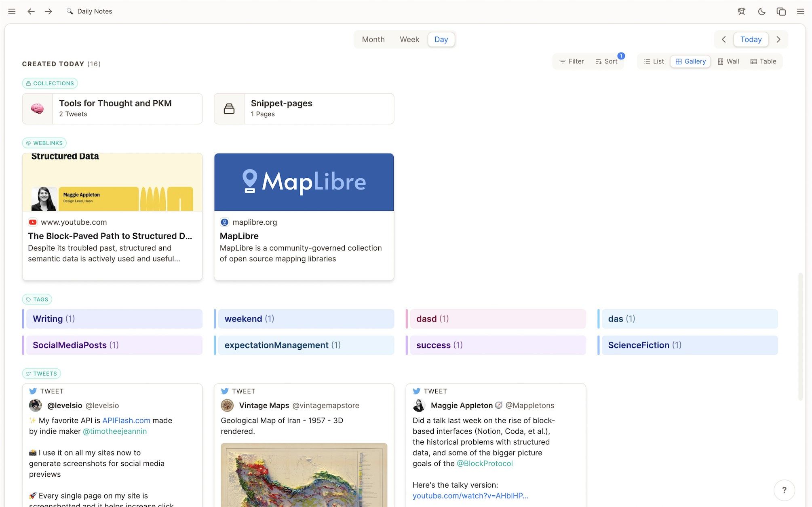Toggle dark mode moon icon

[761, 11]
